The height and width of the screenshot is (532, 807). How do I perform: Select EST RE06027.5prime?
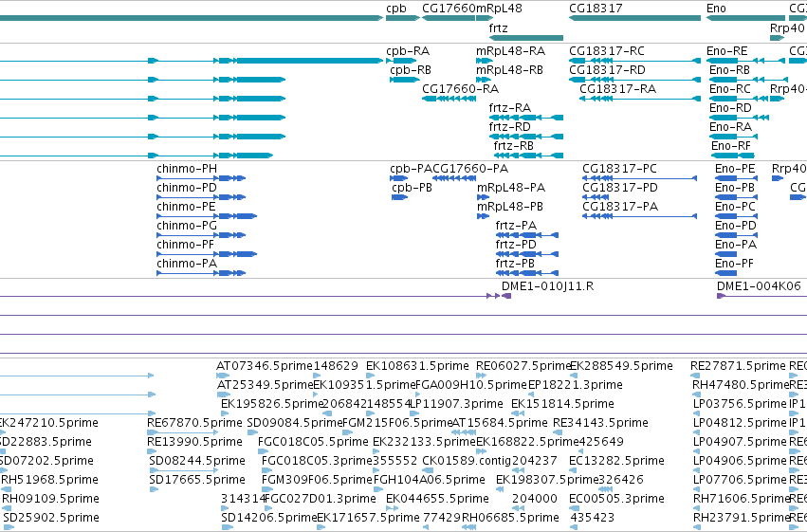pyautogui.click(x=481, y=376)
